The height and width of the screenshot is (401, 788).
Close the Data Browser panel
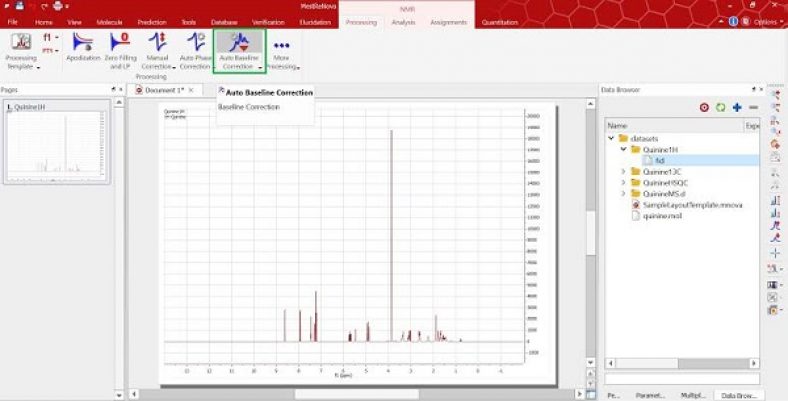(761, 89)
